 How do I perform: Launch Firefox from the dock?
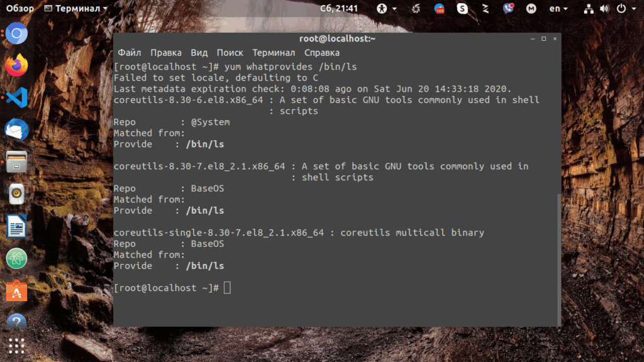[x=16, y=65]
